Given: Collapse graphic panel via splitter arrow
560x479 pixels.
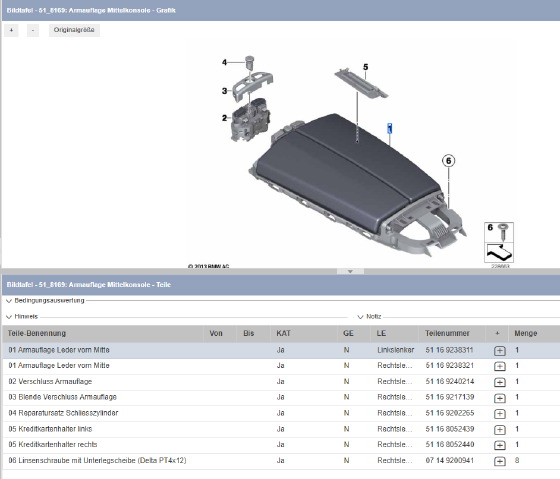Looking at the screenshot, I should [x=350, y=271].
